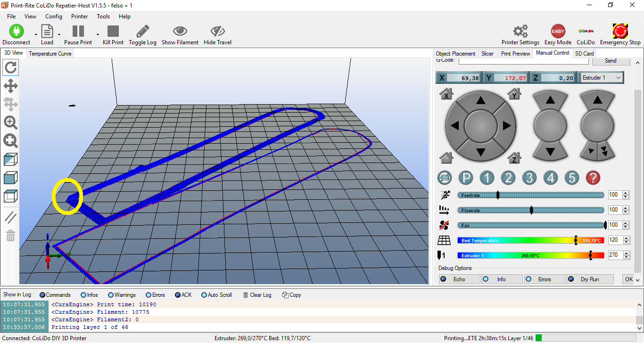The image size is (644, 343).
Task: Open the Config menu
Action: point(54,16)
